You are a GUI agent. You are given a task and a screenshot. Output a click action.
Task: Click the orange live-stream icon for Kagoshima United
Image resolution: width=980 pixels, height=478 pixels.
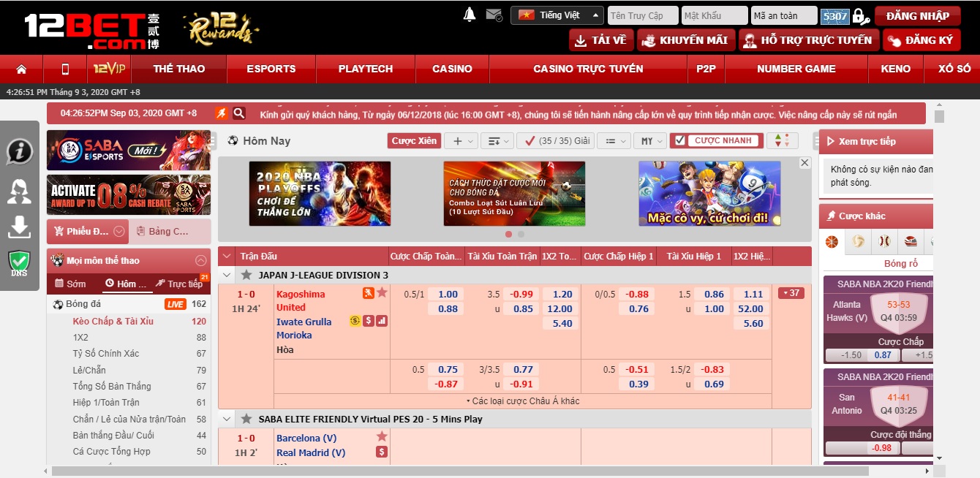(369, 293)
